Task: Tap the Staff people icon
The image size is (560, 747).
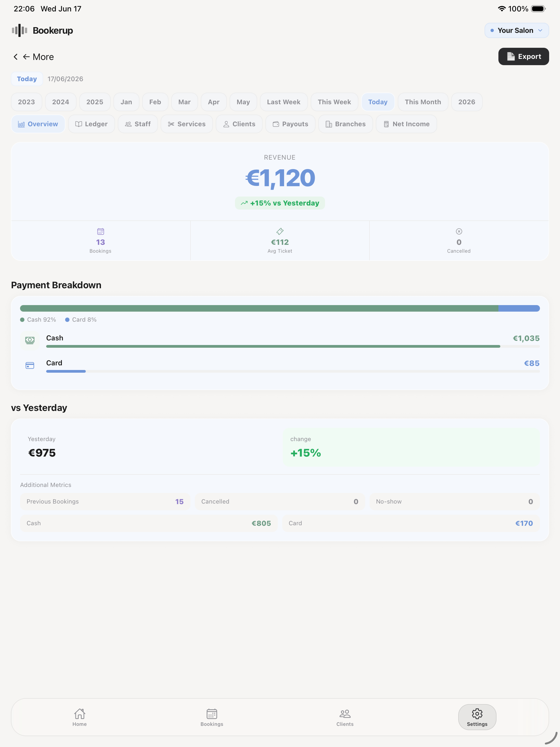Action: tap(128, 124)
